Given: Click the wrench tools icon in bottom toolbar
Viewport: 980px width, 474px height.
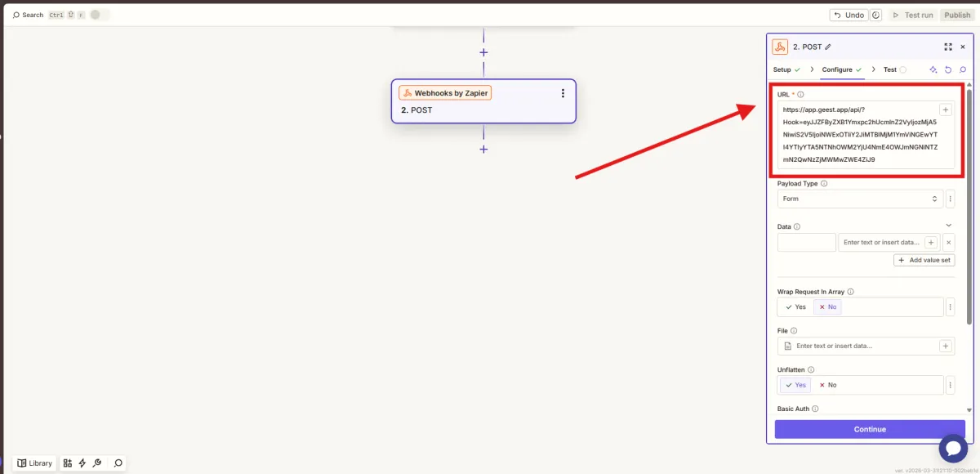Looking at the screenshot, I should [97, 463].
